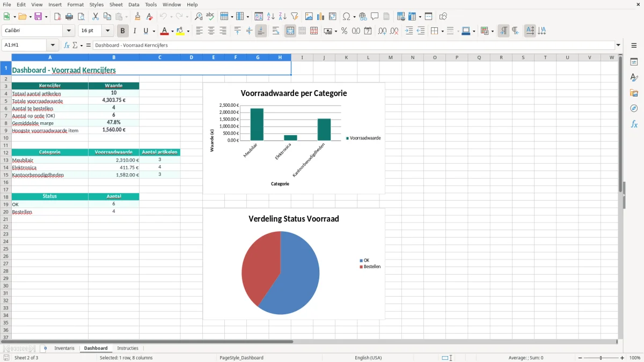Switch to Instructies sheet tab

coord(128,348)
